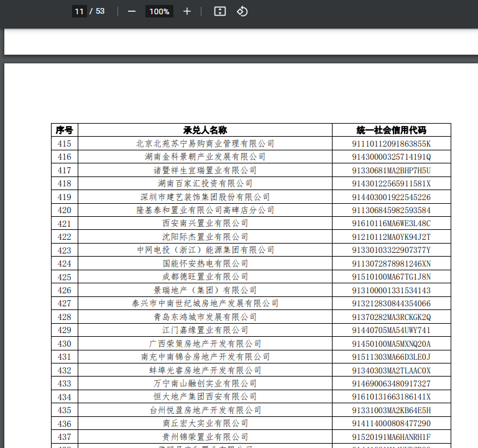478x448 pixels.
Task: Select serial number 415
Action: click(x=64, y=144)
